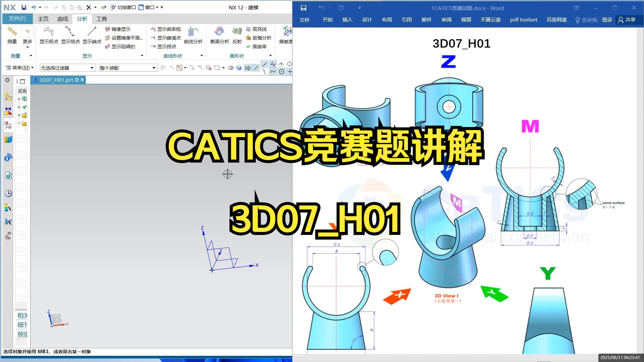Click 设置镜像平面 set mirror plane
The height and width of the screenshot is (362, 644).
[x=124, y=38]
